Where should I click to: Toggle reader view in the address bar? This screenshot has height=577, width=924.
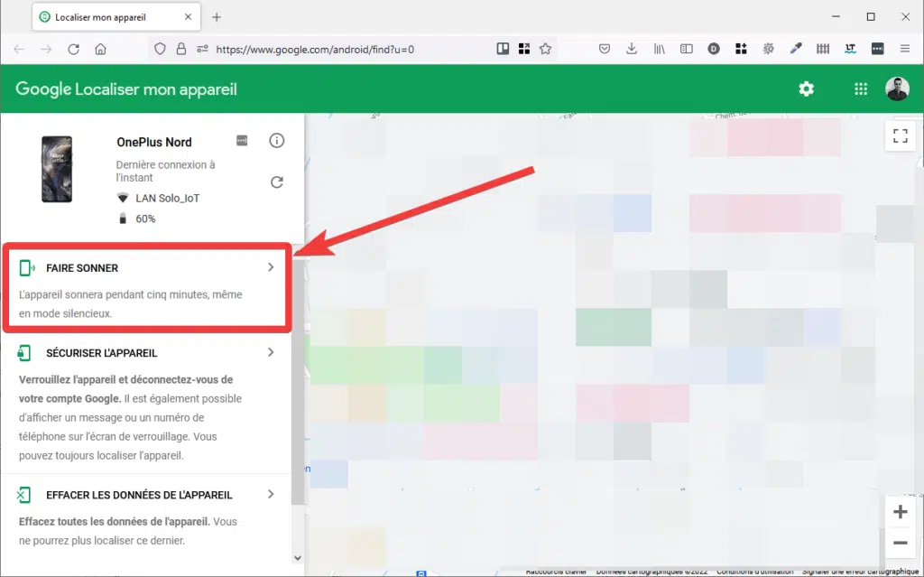point(503,49)
